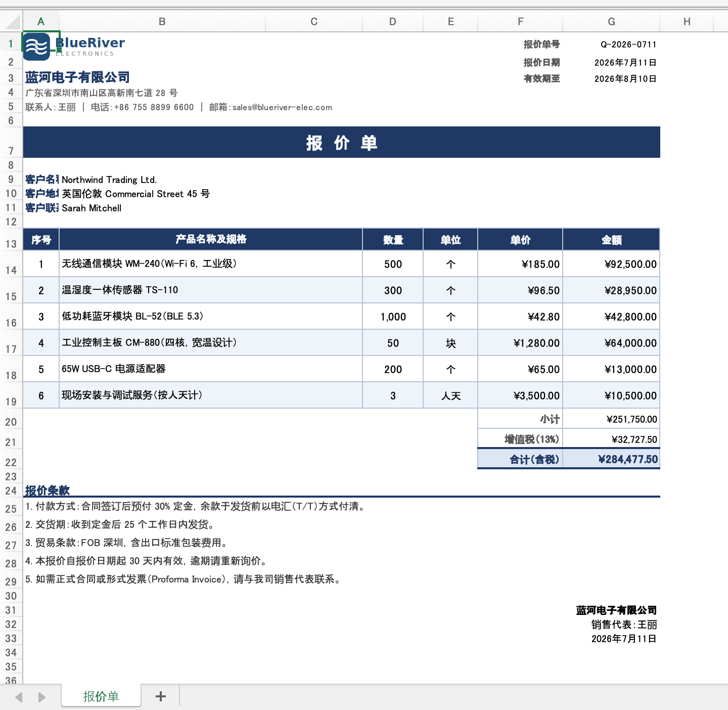Click customer contact Sarah Mitchell
The height and width of the screenshot is (710, 728).
92,208
